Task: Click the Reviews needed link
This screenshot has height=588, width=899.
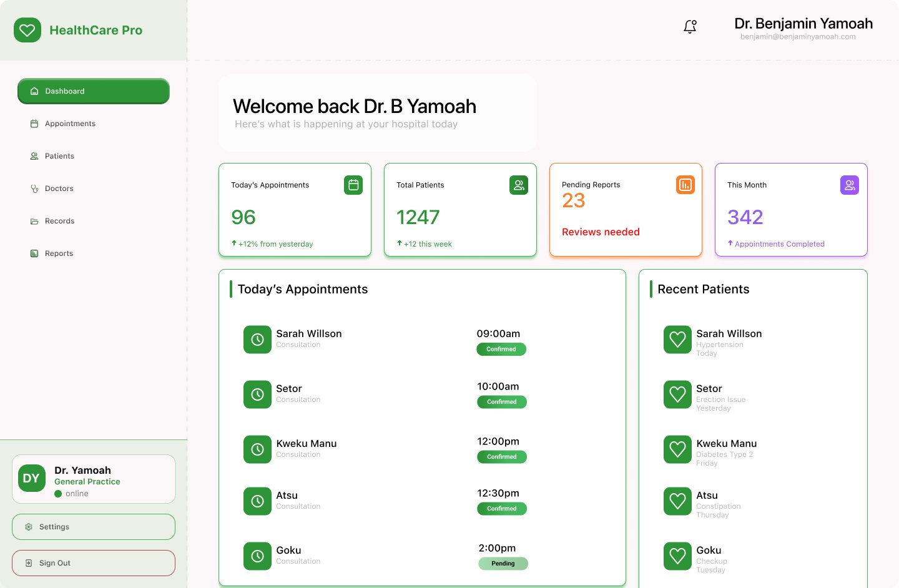Action: point(601,232)
